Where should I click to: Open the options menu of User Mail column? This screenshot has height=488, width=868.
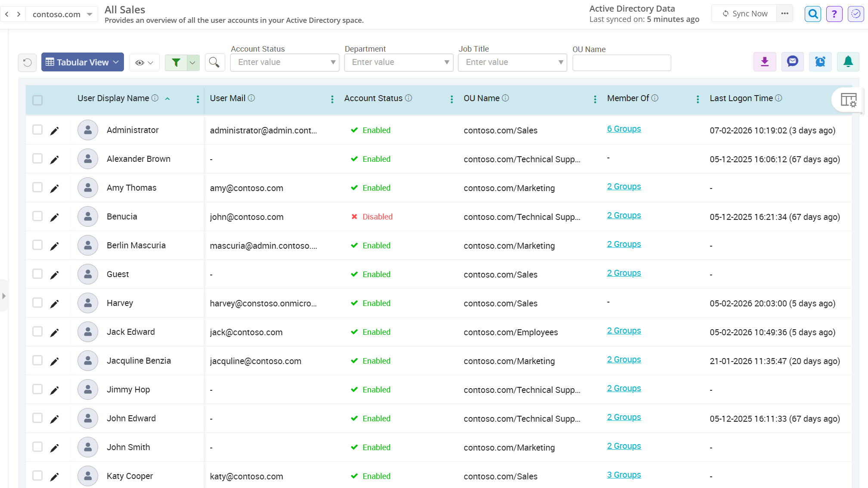pyautogui.click(x=332, y=99)
